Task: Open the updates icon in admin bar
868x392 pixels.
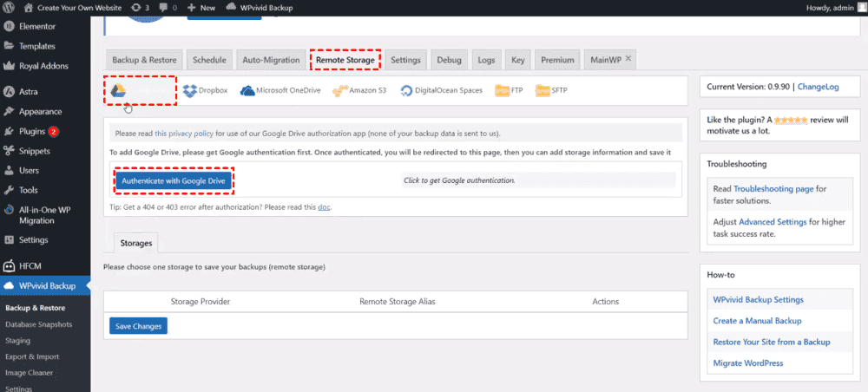Action: coord(141,8)
